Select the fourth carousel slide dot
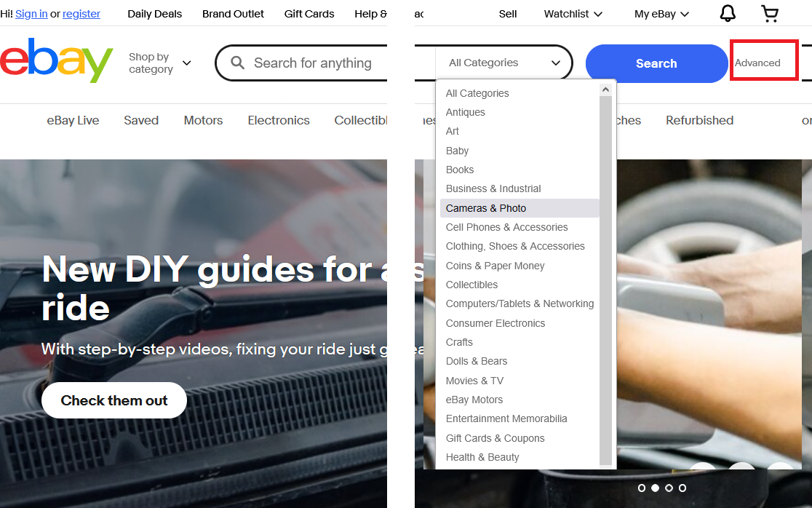Screen dimensions: 812x508 click(x=682, y=488)
